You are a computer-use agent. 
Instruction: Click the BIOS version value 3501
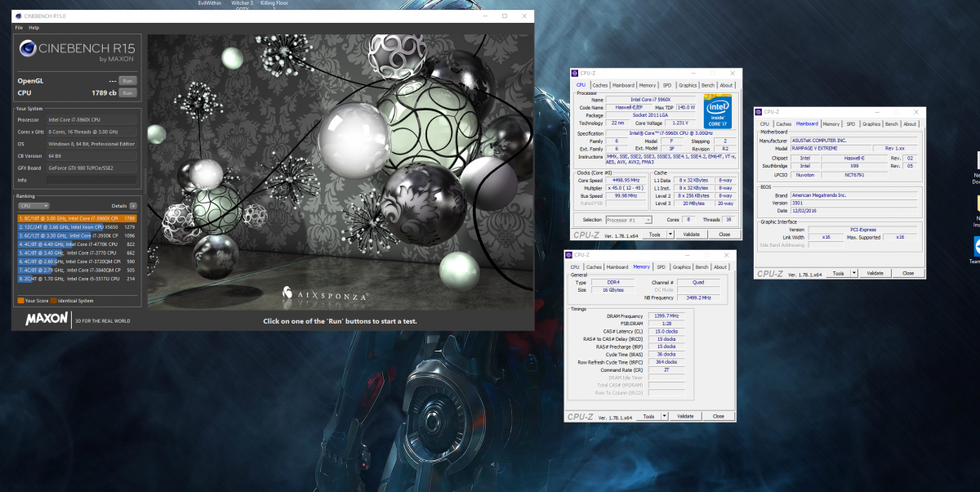(x=854, y=203)
